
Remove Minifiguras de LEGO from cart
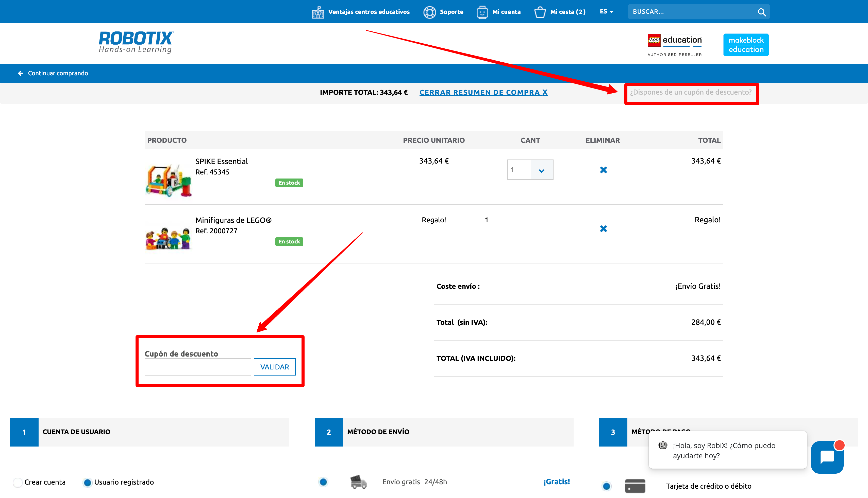tap(603, 229)
